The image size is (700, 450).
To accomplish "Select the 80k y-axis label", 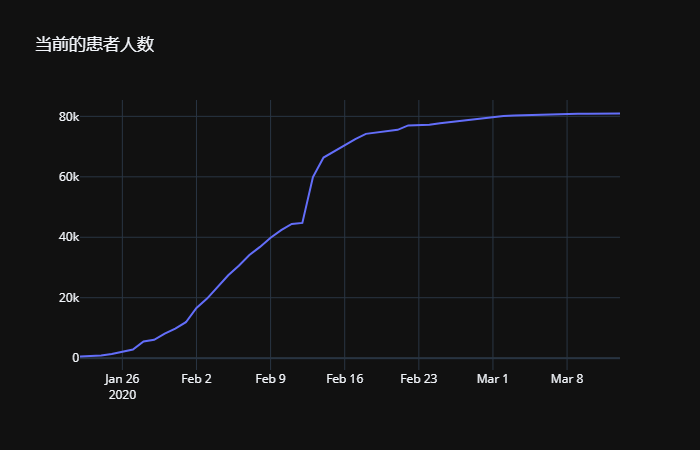I will (x=69, y=117).
